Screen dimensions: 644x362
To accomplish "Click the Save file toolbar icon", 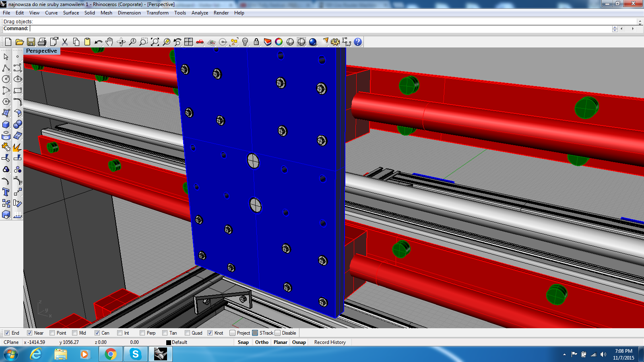I will (x=31, y=42).
